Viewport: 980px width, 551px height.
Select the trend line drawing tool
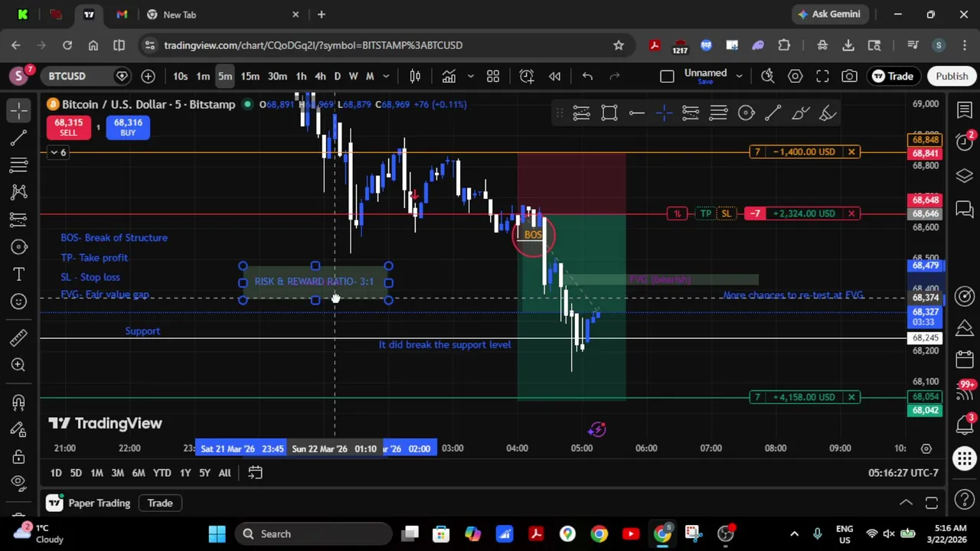[x=19, y=139]
